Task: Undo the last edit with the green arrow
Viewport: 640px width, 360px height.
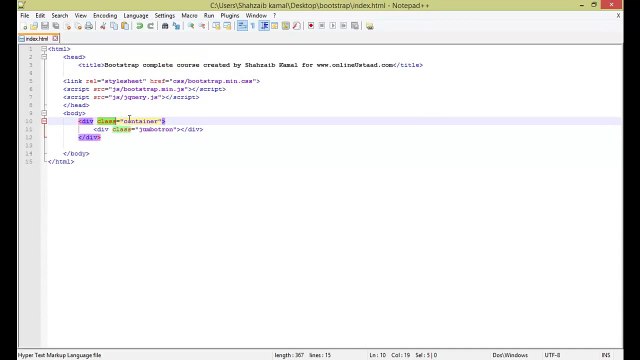Action: coord(140,26)
